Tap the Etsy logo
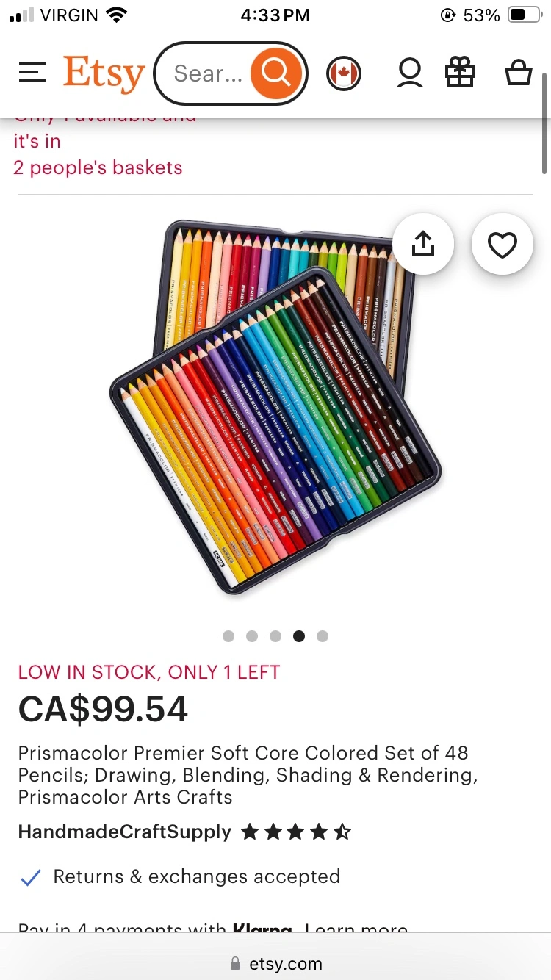 click(104, 74)
